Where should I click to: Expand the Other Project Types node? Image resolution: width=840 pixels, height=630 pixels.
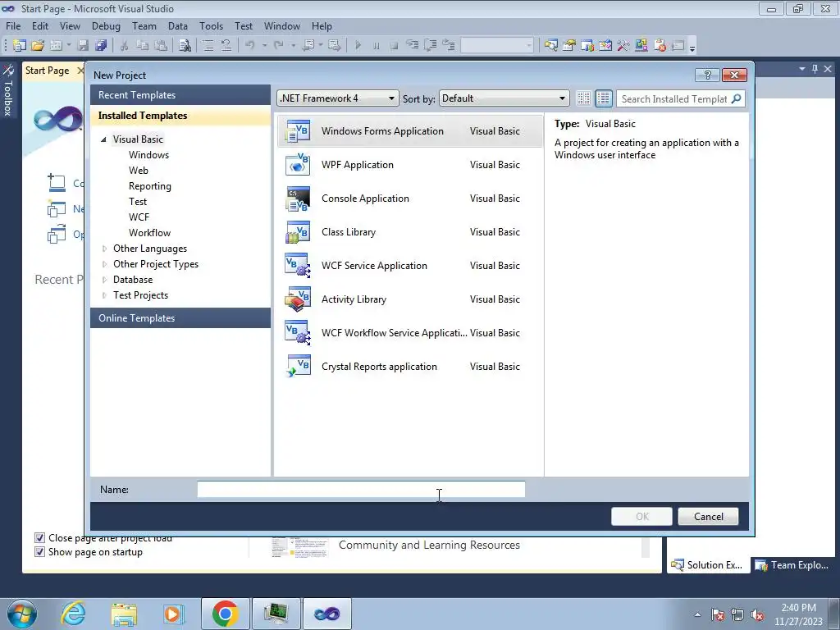coord(104,263)
